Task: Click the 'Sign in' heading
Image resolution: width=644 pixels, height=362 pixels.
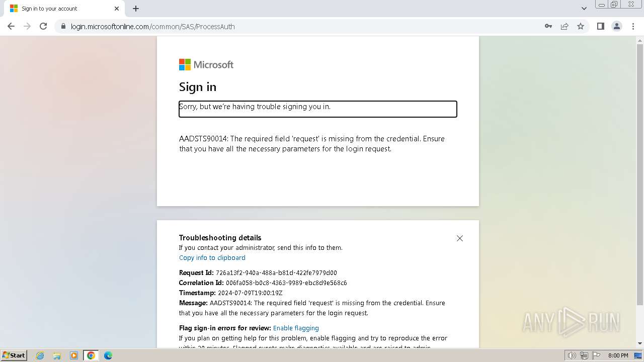Action: pos(198,86)
